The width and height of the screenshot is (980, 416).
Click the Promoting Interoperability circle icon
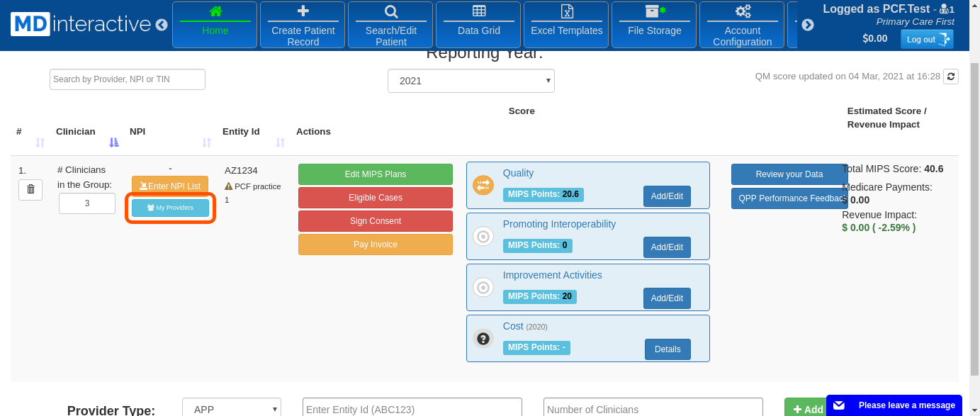(x=483, y=237)
